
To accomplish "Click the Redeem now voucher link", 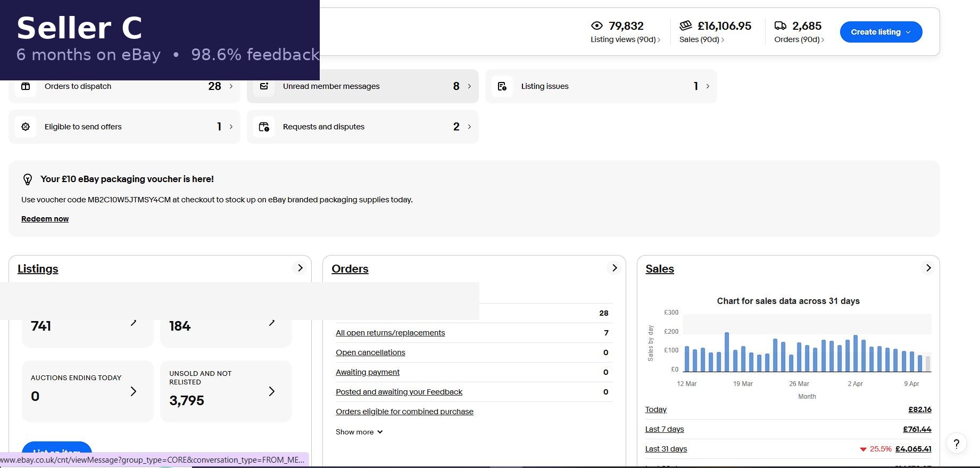I will point(45,219).
